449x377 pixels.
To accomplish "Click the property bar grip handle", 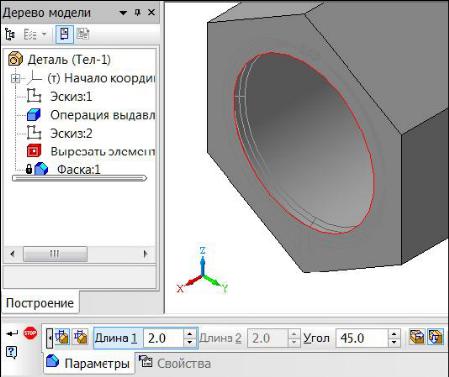I will coord(49,338).
